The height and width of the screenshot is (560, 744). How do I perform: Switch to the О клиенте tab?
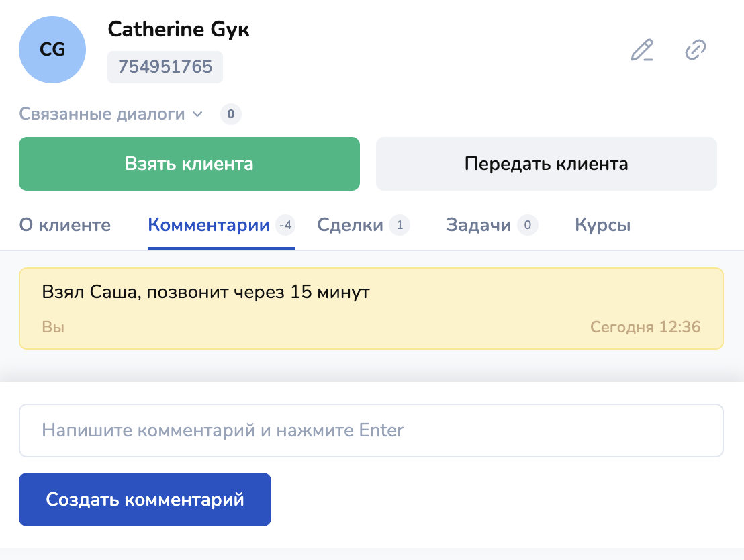point(64,225)
